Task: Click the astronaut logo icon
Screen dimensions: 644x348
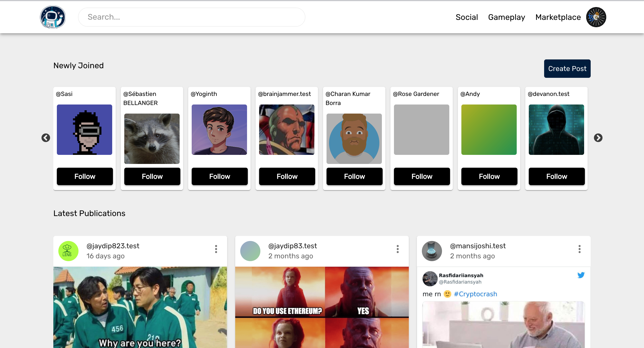Action: pyautogui.click(x=53, y=17)
